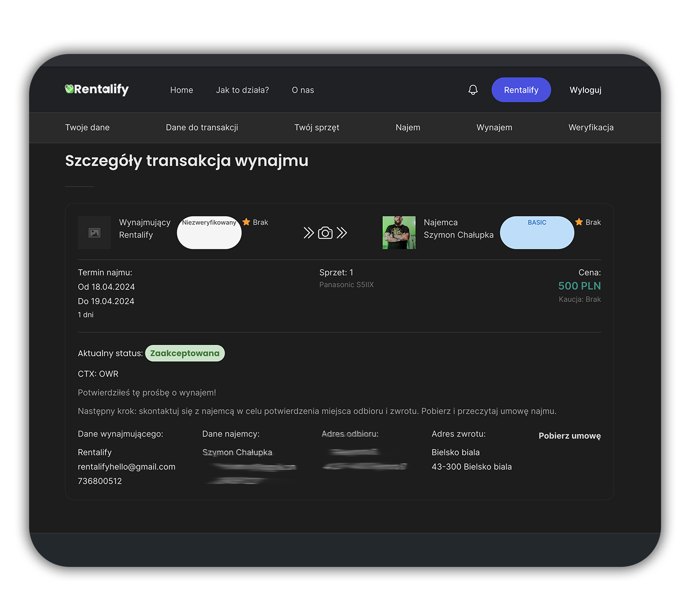Click the blue Rentalify account button
The image size is (700, 596).
tap(521, 90)
